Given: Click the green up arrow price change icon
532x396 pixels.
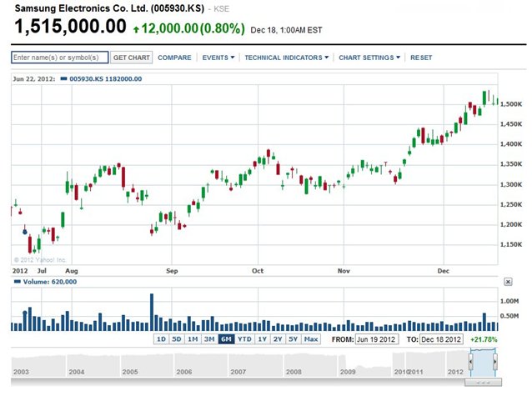Looking at the screenshot, I should 136,29.
